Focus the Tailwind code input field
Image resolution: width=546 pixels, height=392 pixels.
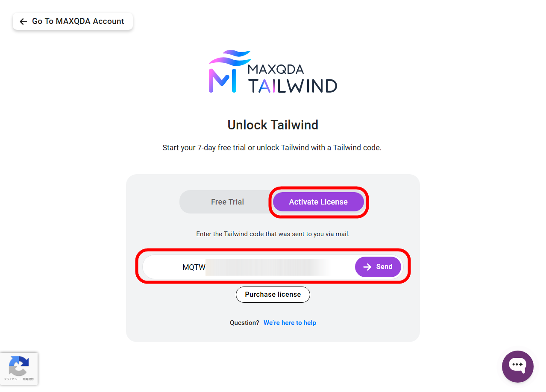pos(265,267)
